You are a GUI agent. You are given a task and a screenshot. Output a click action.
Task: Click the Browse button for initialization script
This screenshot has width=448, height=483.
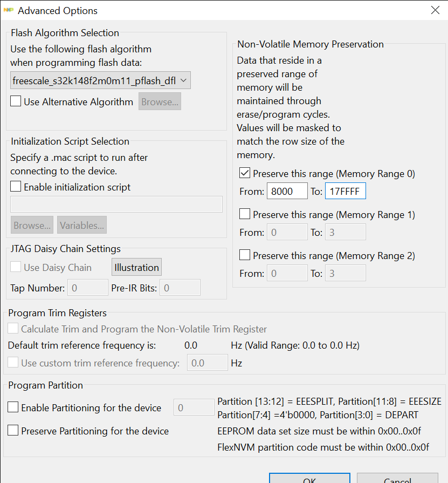coord(31,225)
